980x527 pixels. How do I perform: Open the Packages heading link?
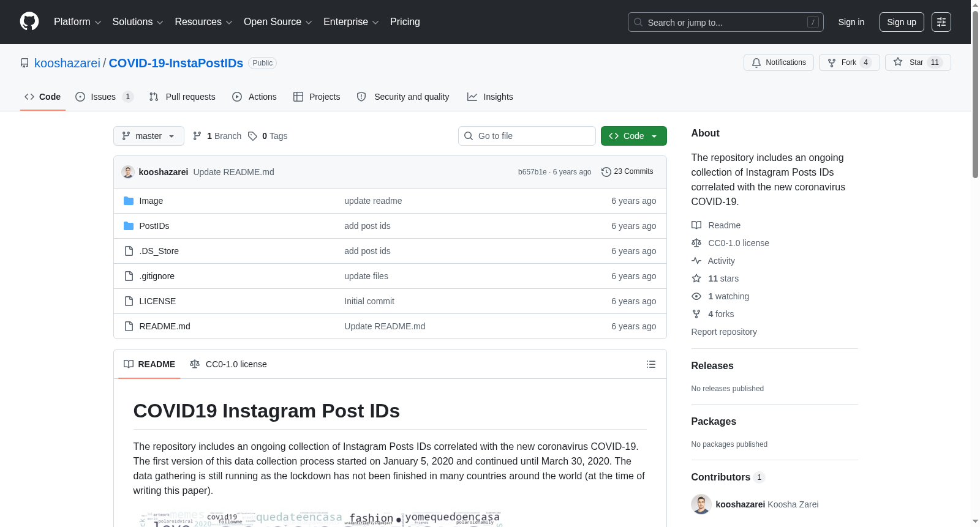point(714,421)
